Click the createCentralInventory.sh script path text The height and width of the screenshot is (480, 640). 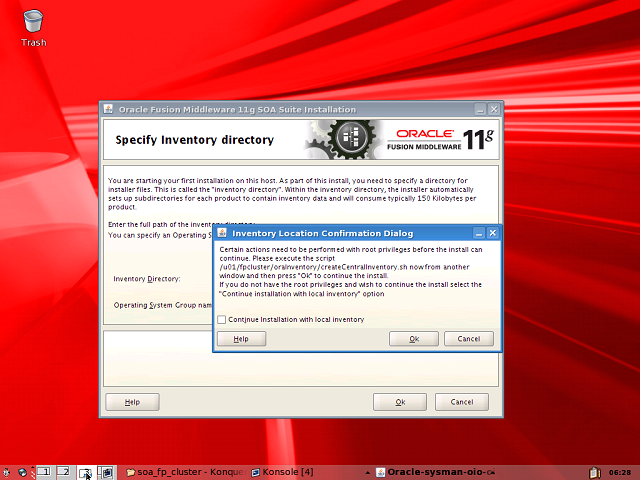tap(313, 267)
